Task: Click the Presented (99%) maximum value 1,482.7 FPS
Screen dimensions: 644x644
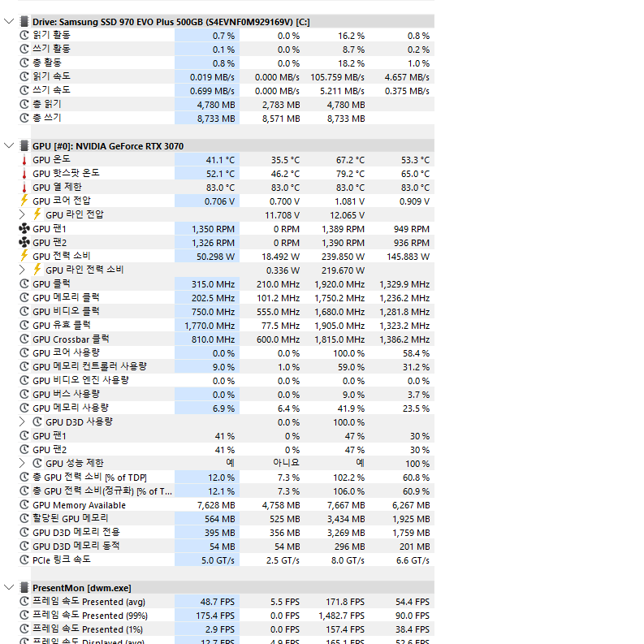Action: click(x=341, y=616)
